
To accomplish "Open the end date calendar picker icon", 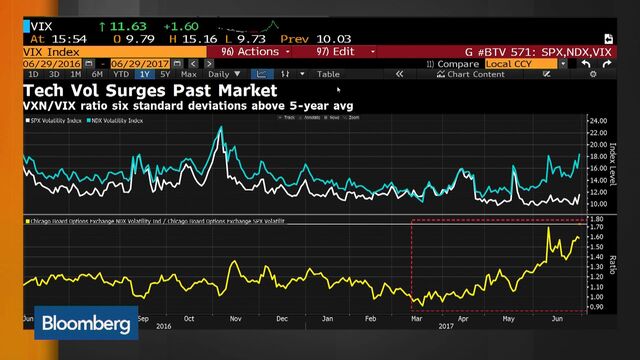I will click(177, 64).
